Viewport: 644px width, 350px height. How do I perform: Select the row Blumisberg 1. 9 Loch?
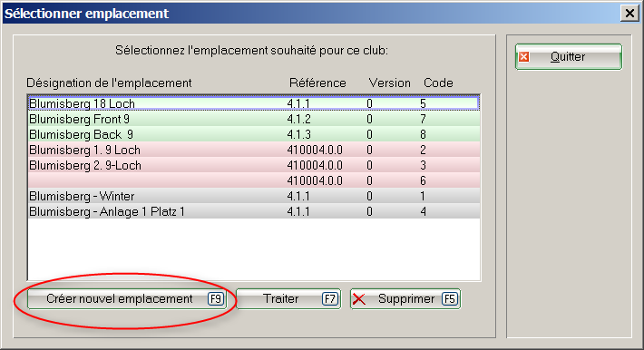pyautogui.click(x=254, y=150)
